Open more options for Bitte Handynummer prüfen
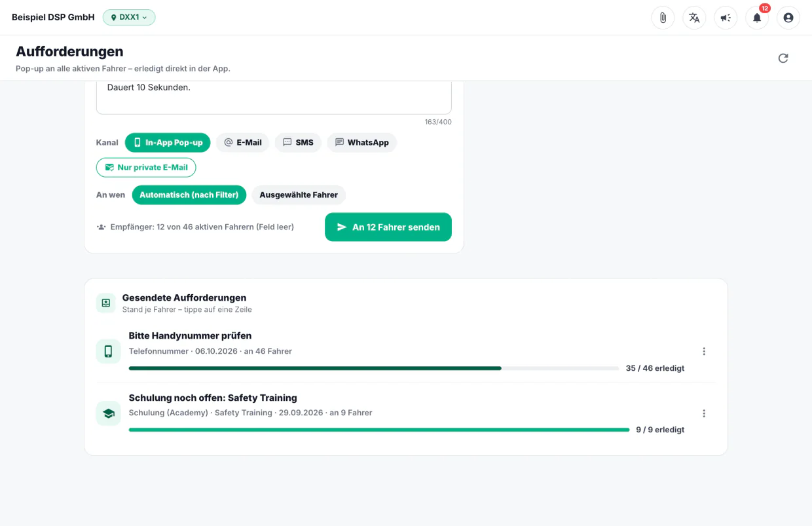Image resolution: width=812 pixels, height=526 pixels. click(x=704, y=351)
